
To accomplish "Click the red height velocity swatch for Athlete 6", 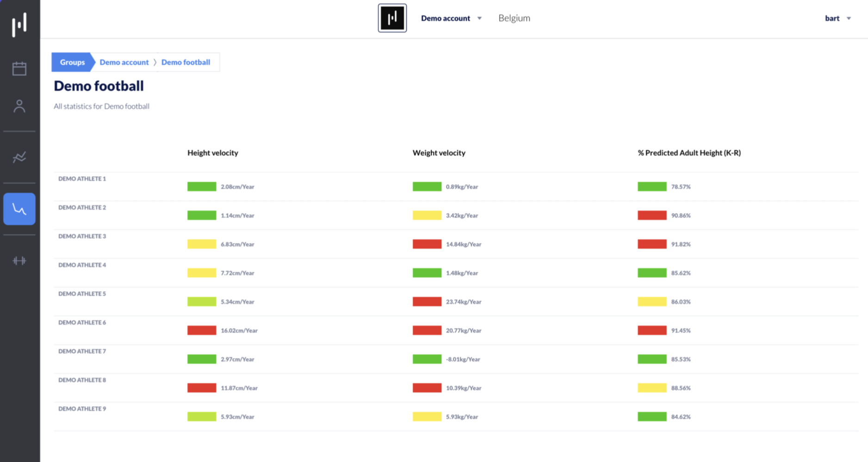I will [x=202, y=331].
